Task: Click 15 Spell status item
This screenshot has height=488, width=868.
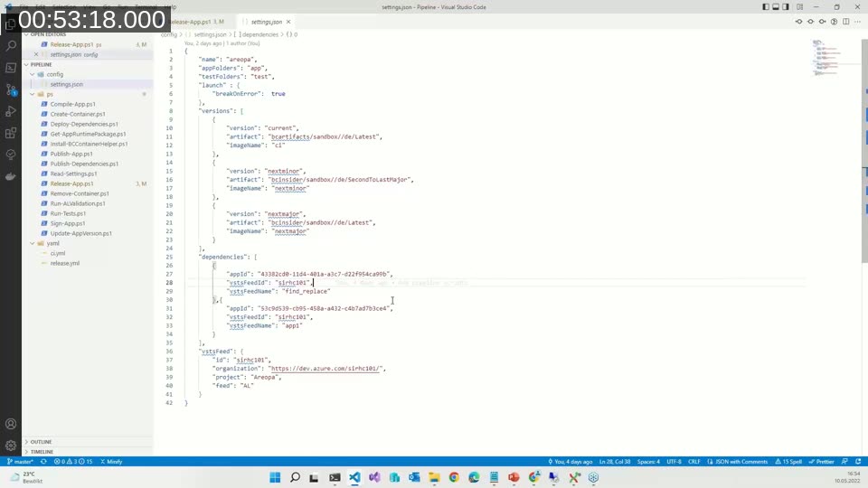Action: pos(788,462)
